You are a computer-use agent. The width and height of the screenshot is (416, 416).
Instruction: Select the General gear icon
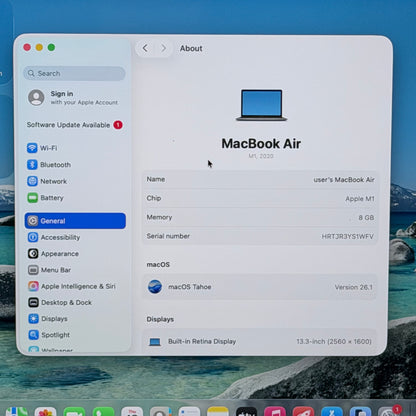click(33, 221)
